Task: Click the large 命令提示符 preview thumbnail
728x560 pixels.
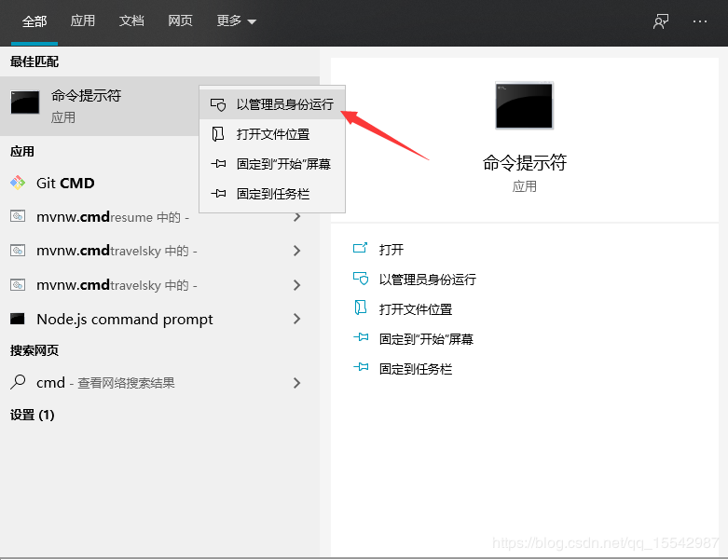Action: [524, 105]
